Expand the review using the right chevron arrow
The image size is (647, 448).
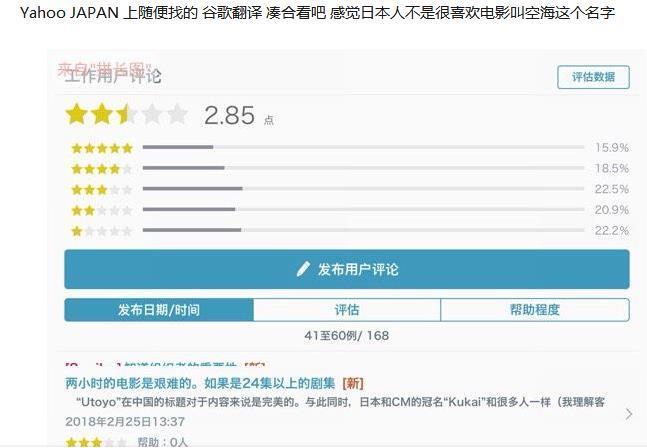pyautogui.click(x=628, y=414)
